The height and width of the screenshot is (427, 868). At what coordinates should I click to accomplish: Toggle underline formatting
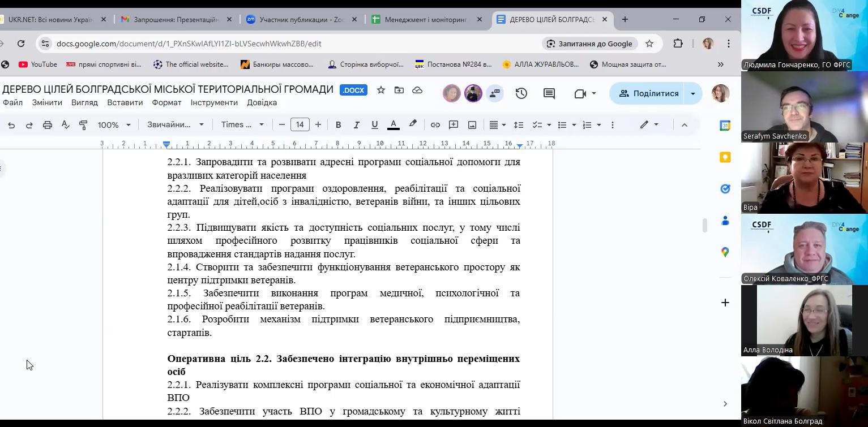[x=374, y=125]
